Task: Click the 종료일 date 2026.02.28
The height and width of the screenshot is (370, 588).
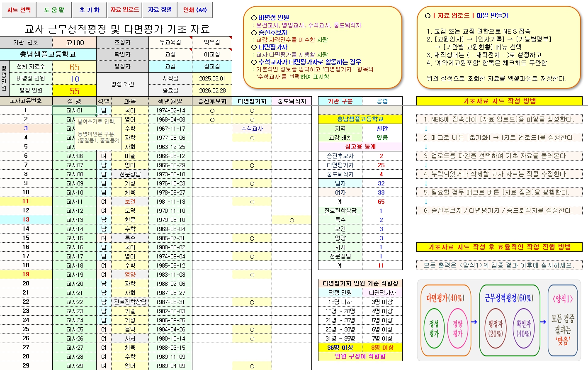Action: (212, 90)
